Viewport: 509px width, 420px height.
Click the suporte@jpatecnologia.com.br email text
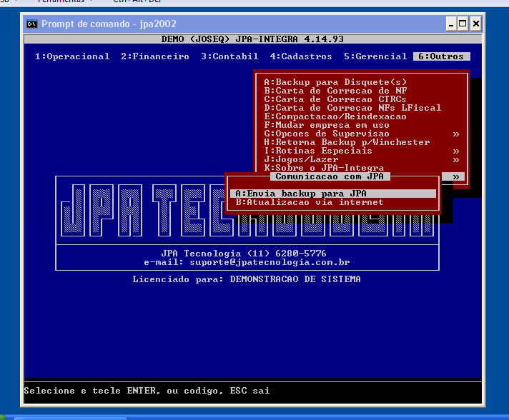(270, 262)
